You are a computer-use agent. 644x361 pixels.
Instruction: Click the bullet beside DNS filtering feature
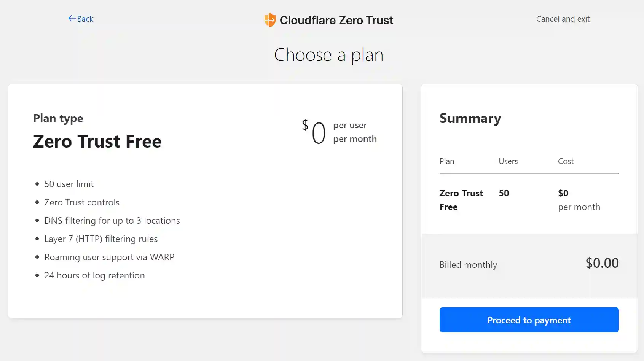pyautogui.click(x=37, y=221)
